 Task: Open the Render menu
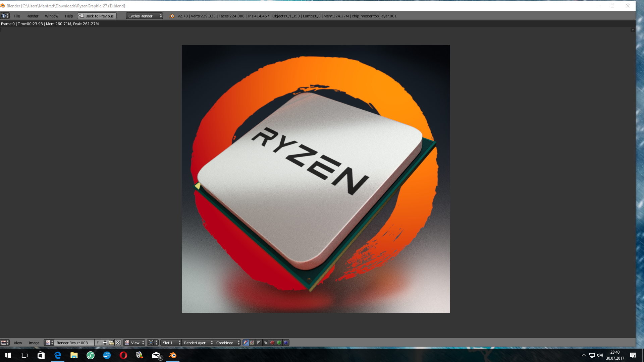[32, 16]
